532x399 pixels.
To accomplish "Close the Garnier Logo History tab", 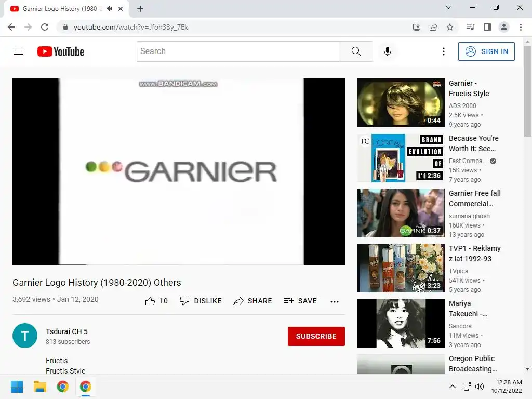I will click(121, 9).
